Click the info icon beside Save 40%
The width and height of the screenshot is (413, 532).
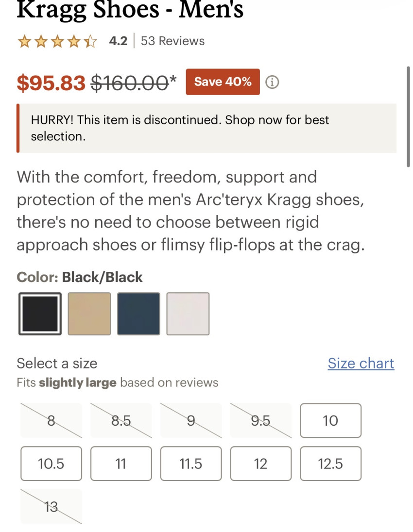pyautogui.click(x=273, y=82)
